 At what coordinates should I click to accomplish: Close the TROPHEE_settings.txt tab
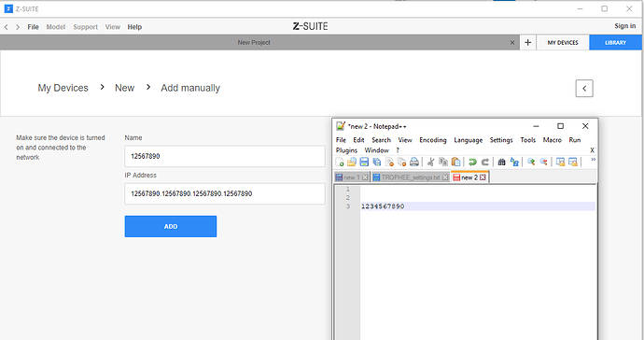445,177
